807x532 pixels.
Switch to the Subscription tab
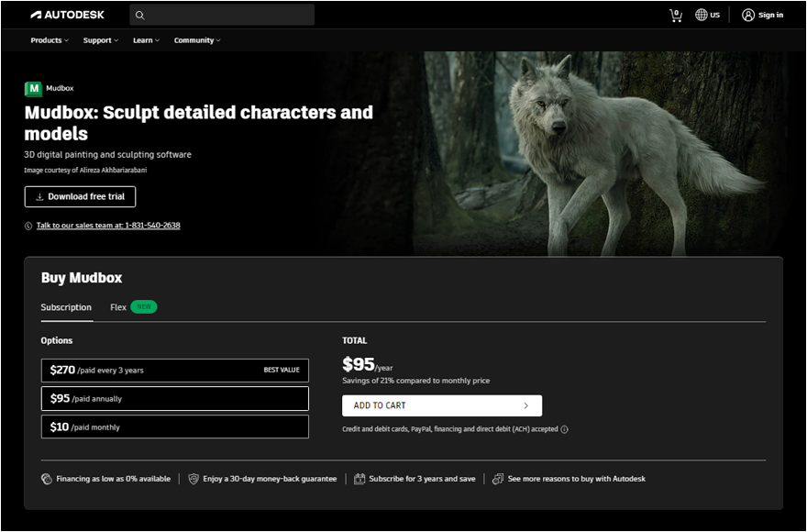coord(66,307)
